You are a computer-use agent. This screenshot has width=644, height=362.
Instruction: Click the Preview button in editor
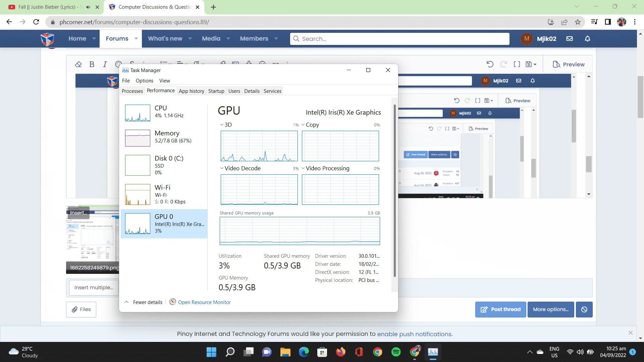569,64
